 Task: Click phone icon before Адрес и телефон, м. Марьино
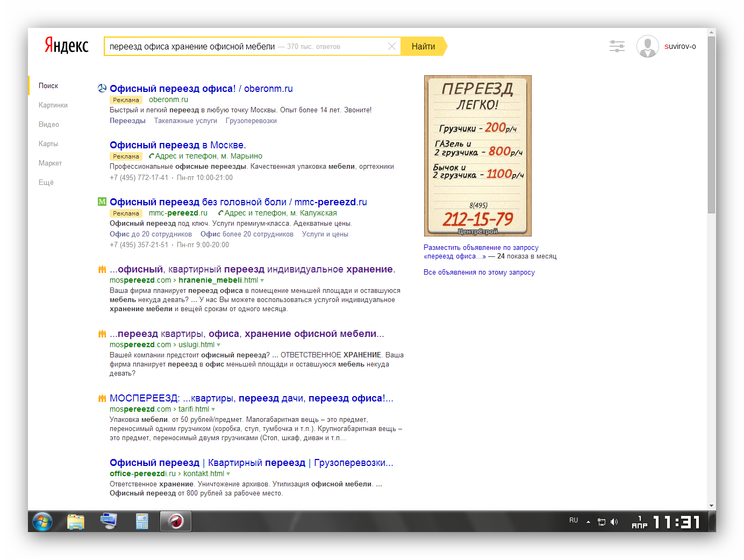pos(152,156)
